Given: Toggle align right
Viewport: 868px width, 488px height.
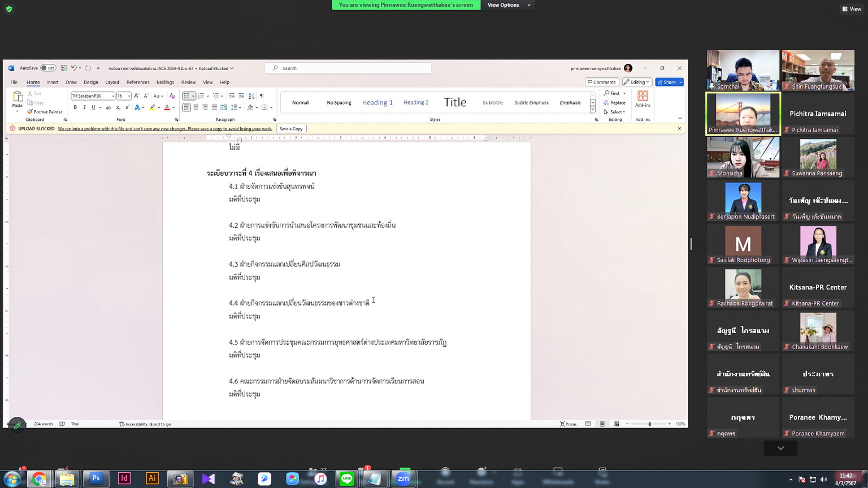Looking at the screenshot, I should click(205, 107).
